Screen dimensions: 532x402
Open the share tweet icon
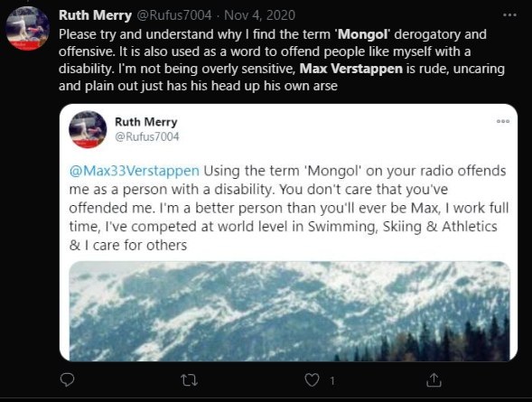pos(434,379)
